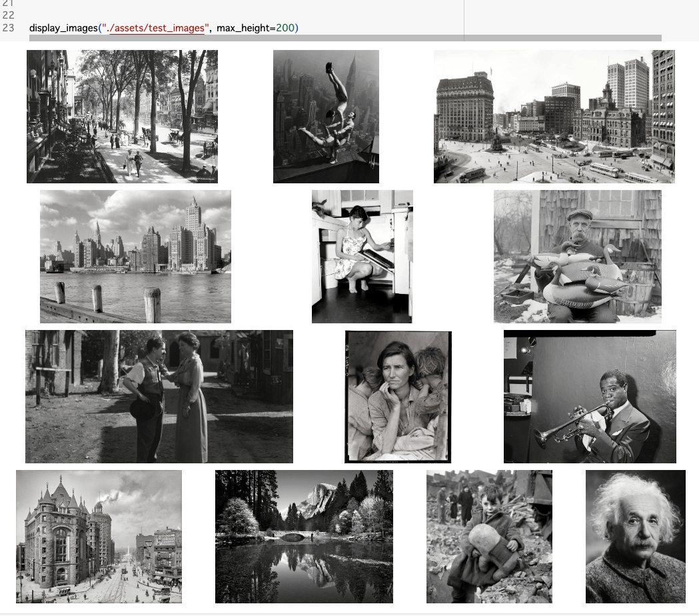Click the turreted corner building street photo

pyautogui.click(x=99, y=537)
